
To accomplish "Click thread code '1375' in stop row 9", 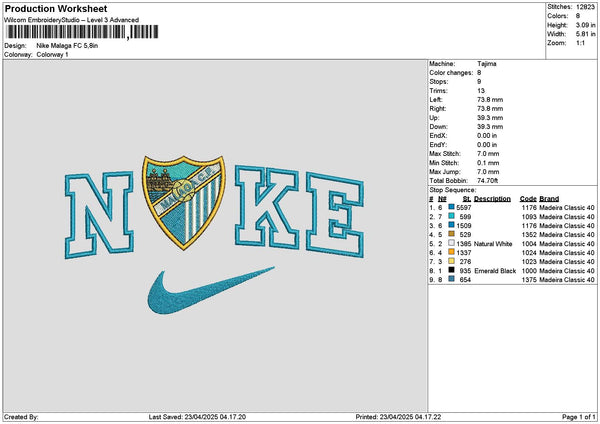I will coord(529,280).
